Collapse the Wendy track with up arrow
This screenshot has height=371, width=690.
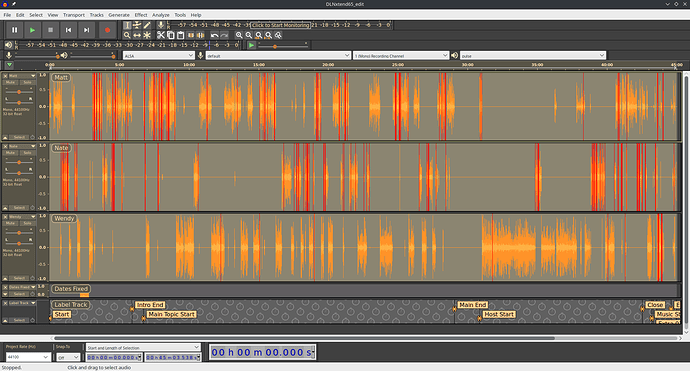(x=5, y=278)
